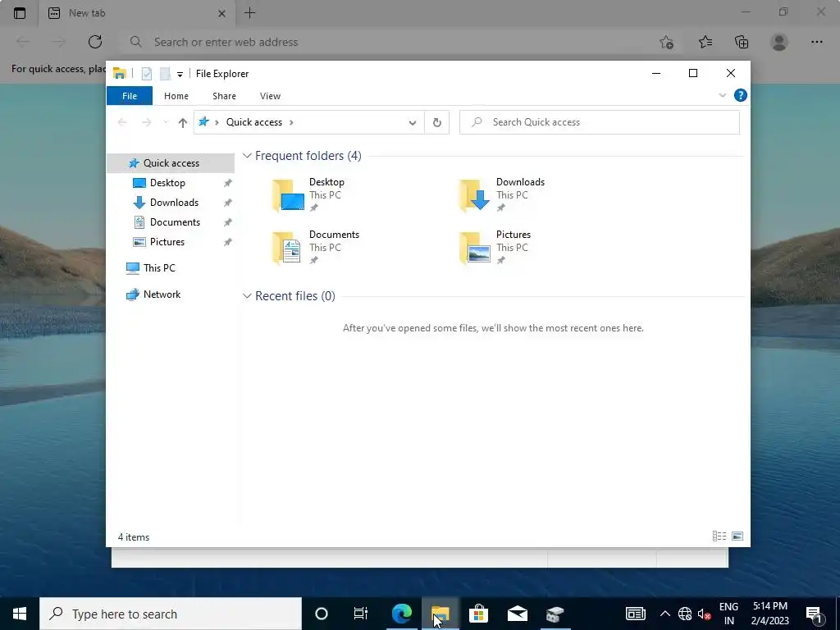
Task: Collapse the Frequent folders section
Action: pos(247,156)
